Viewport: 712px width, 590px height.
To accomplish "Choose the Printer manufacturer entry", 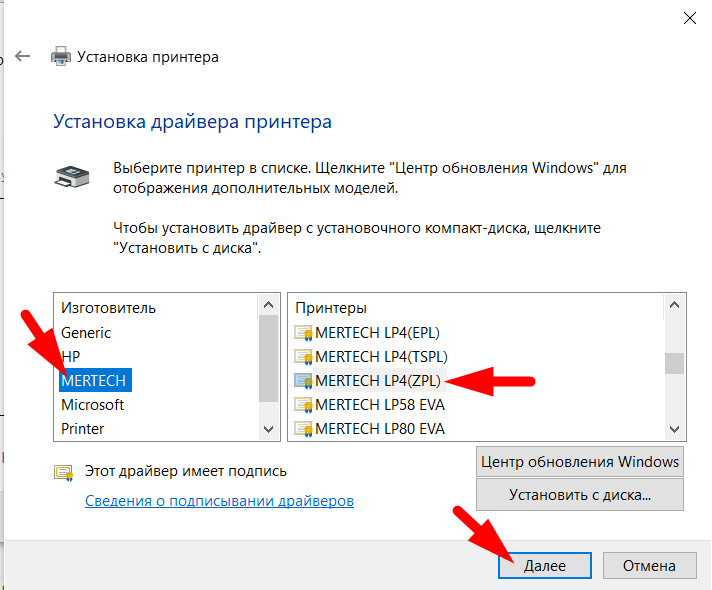I will pyautogui.click(x=83, y=429).
